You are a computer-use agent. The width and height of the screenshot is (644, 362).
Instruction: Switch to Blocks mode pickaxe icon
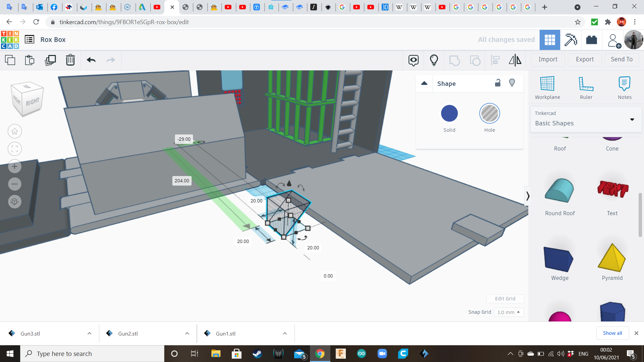coord(571,40)
